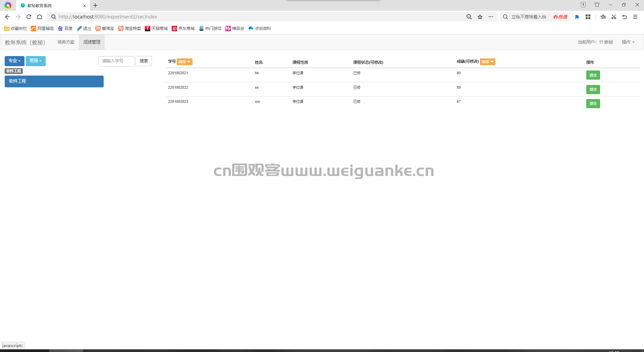This screenshot has width=644, height=352.
Task: Click the zoom magnifier in address bar
Action: point(469,17)
